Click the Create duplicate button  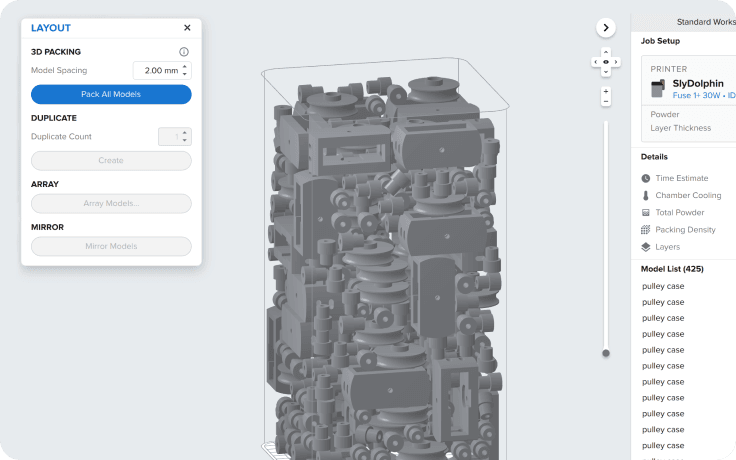point(111,161)
